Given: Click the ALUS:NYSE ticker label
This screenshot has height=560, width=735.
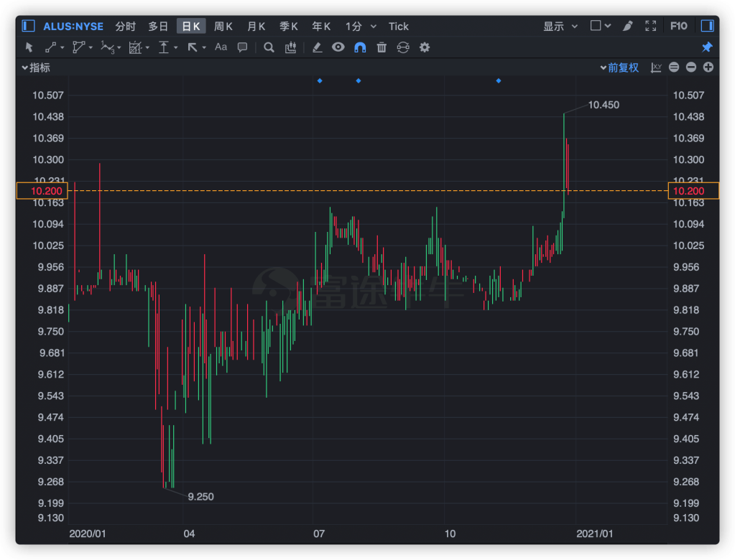Looking at the screenshot, I should (x=73, y=26).
